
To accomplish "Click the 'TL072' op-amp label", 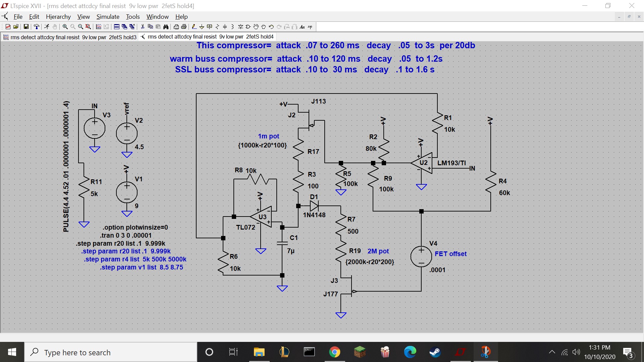I will click(246, 227).
